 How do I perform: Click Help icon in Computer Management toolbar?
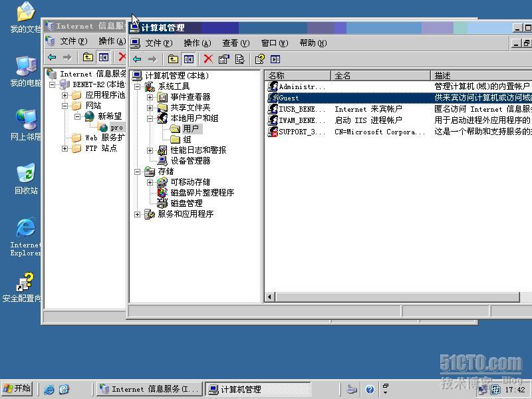[260, 59]
